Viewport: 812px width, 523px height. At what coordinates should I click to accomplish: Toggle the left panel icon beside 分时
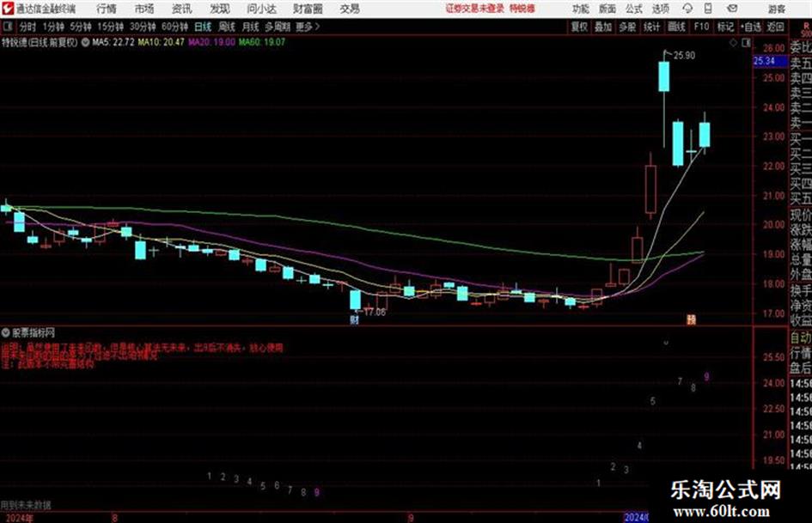pyautogui.click(x=7, y=27)
